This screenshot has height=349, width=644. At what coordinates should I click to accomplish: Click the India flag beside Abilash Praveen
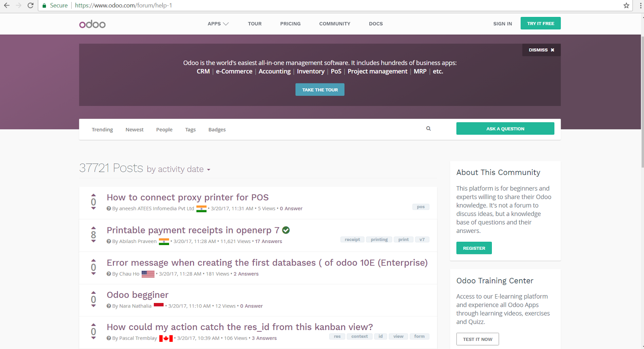coord(164,241)
